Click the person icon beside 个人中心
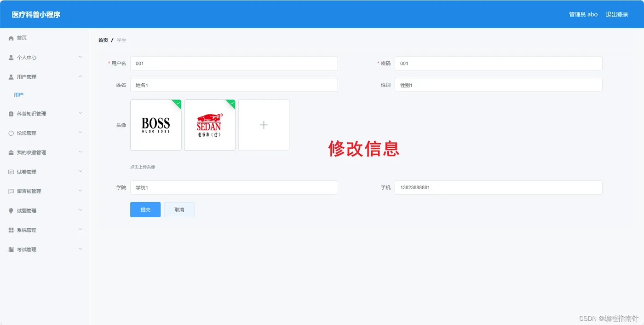Viewport: 644px width, 325px height. point(11,58)
